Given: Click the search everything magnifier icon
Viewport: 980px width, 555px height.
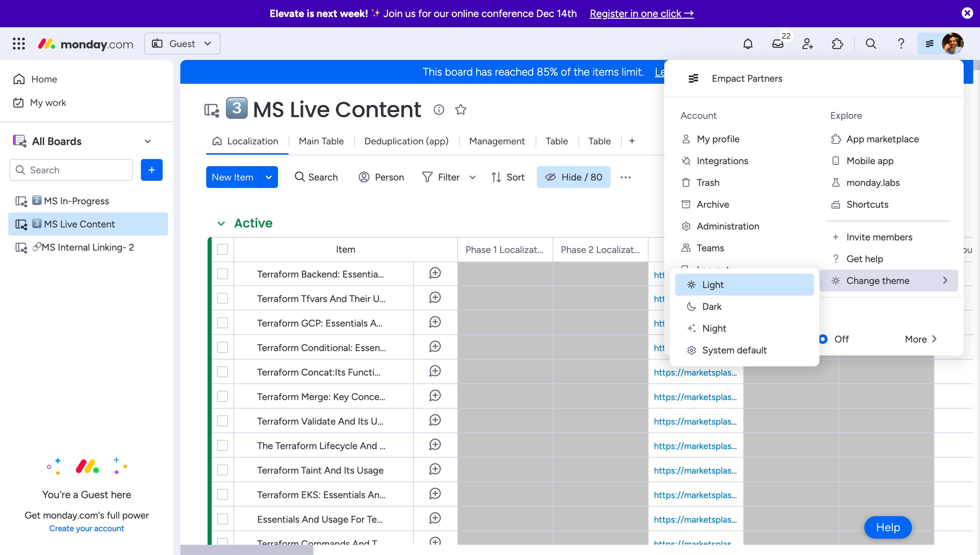Looking at the screenshot, I should click(x=871, y=44).
